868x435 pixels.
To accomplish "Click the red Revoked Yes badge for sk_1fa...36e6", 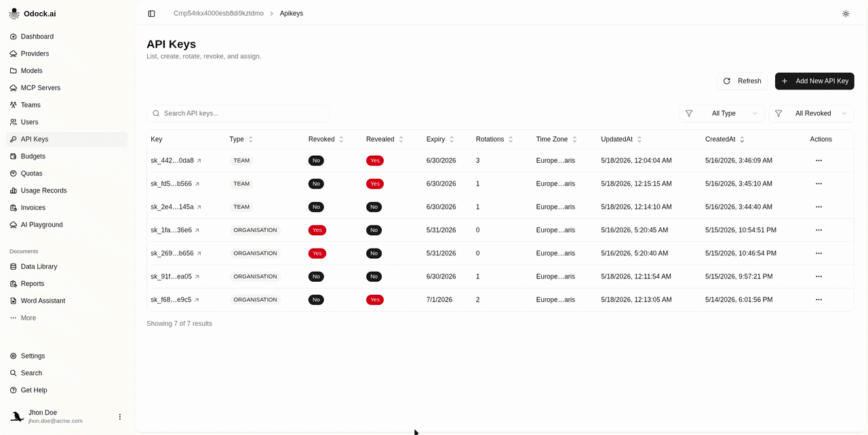I will coord(317,230).
